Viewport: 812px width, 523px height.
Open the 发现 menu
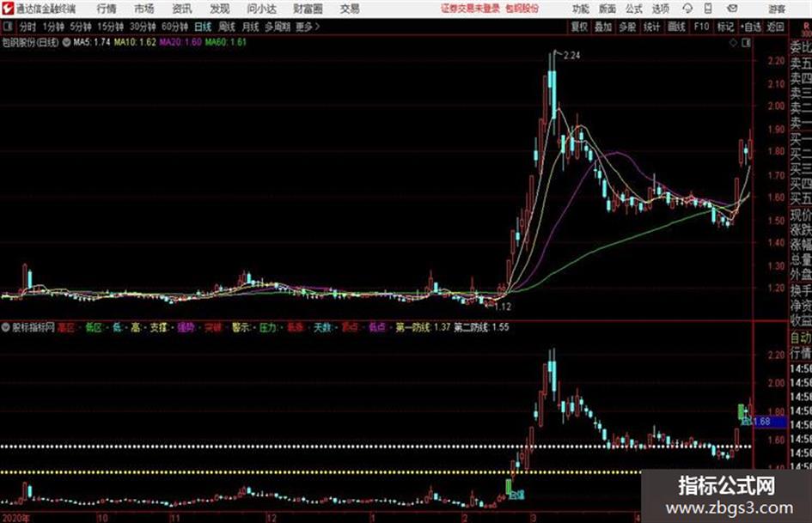(x=220, y=9)
